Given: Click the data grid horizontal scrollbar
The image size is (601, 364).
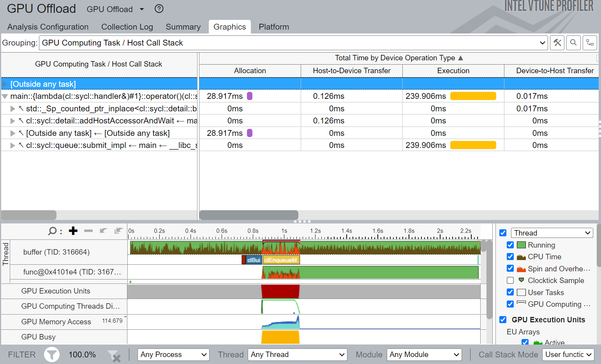Looking at the screenshot, I should point(249,215).
